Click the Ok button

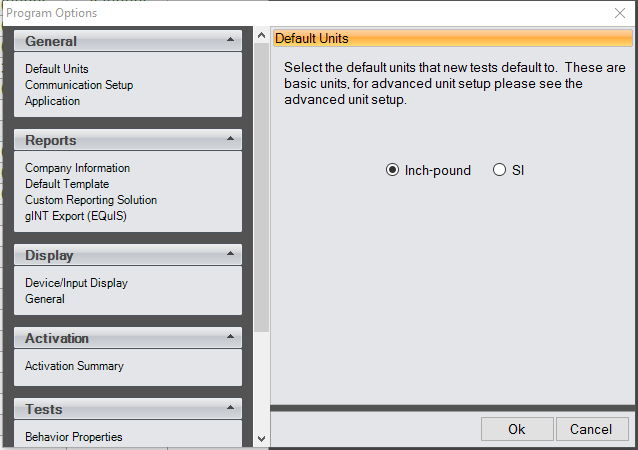517,429
